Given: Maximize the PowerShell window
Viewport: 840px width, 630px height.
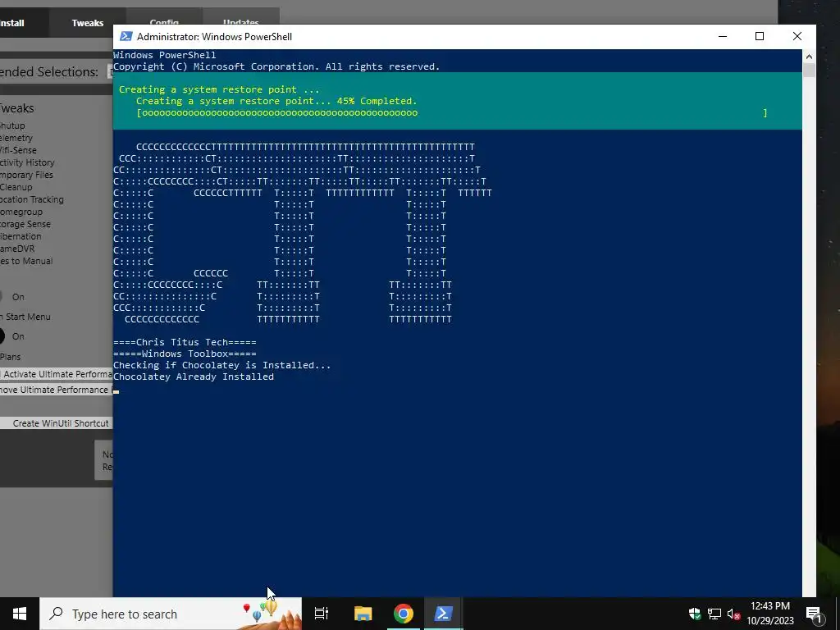Looking at the screenshot, I should point(760,36).
